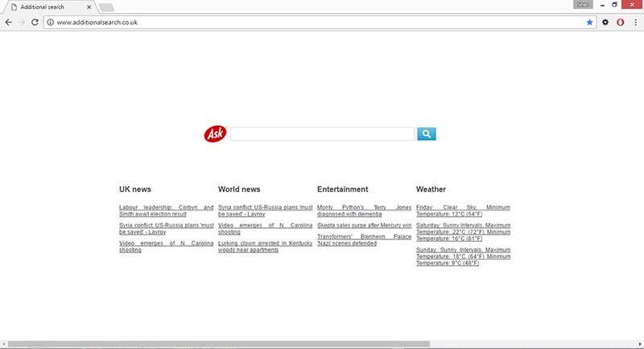The width and height of the screenshot is (644, 349).
Task: Open Sunday Sunny Intervals weather link
Action: 464,256
